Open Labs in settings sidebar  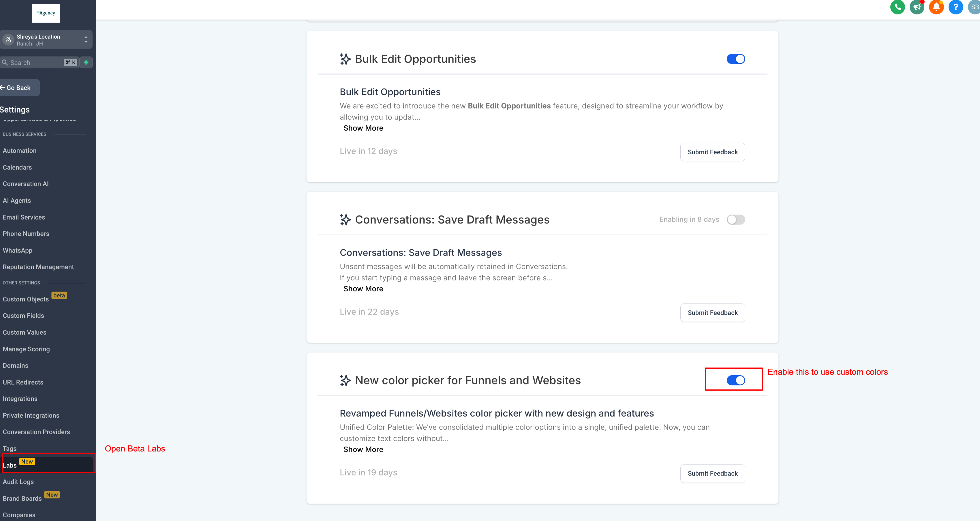tap(10, 465)
